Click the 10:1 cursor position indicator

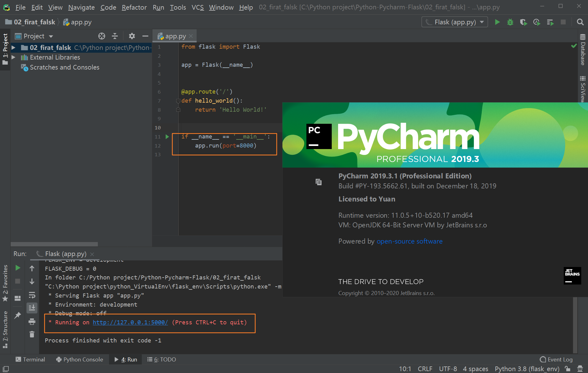coord(405,369)
